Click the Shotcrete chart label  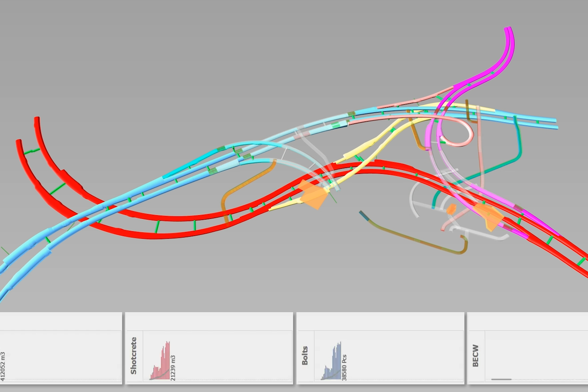[x=134, y=356]
